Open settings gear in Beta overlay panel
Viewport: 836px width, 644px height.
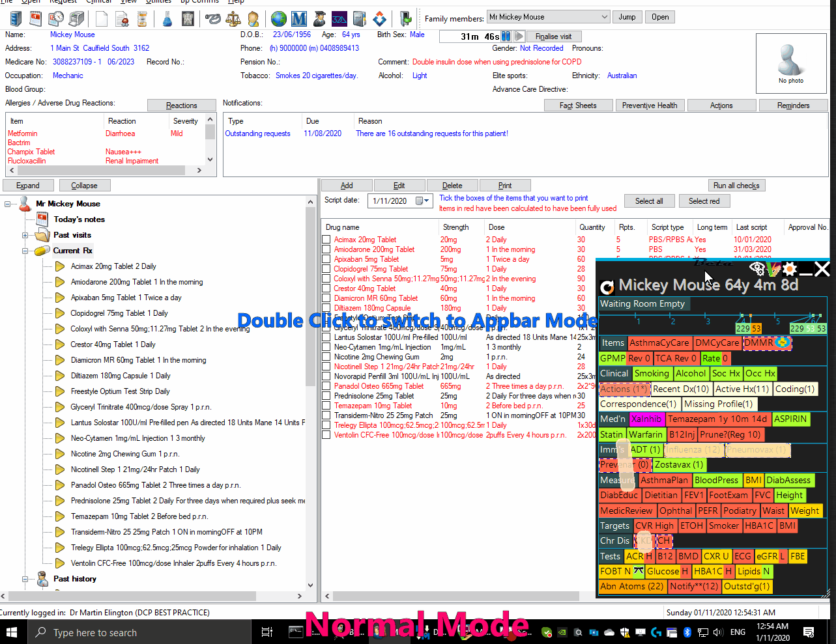tap(790, 268)
